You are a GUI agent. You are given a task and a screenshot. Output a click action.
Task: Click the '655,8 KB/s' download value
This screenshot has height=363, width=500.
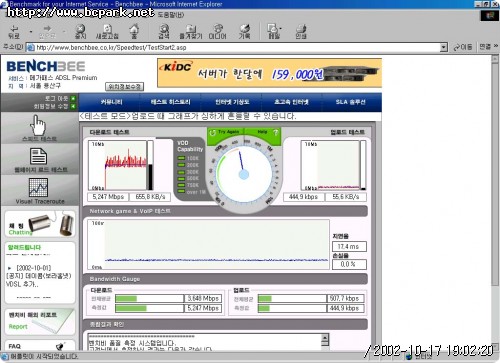[x=150, y=197]
